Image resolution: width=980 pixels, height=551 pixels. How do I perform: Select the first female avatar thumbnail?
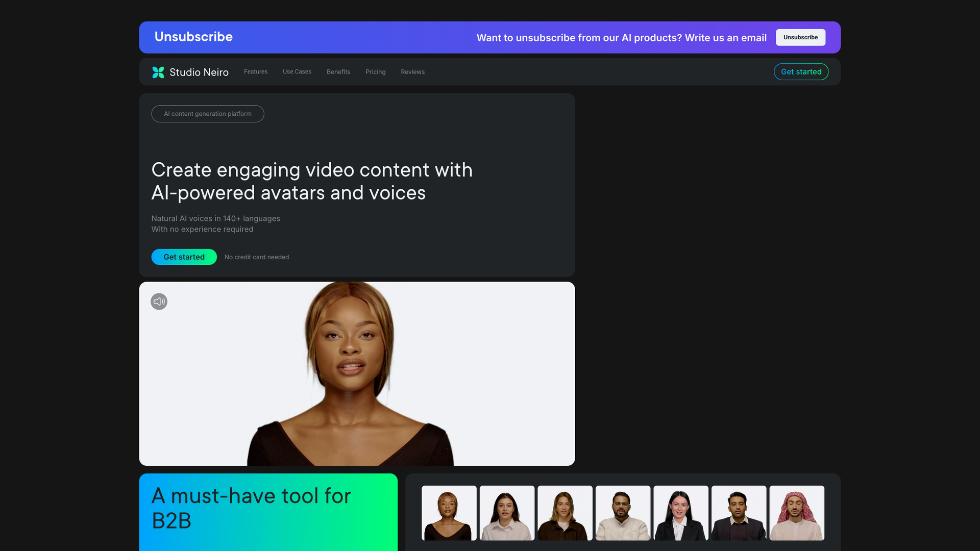click(x=449, y=513)
